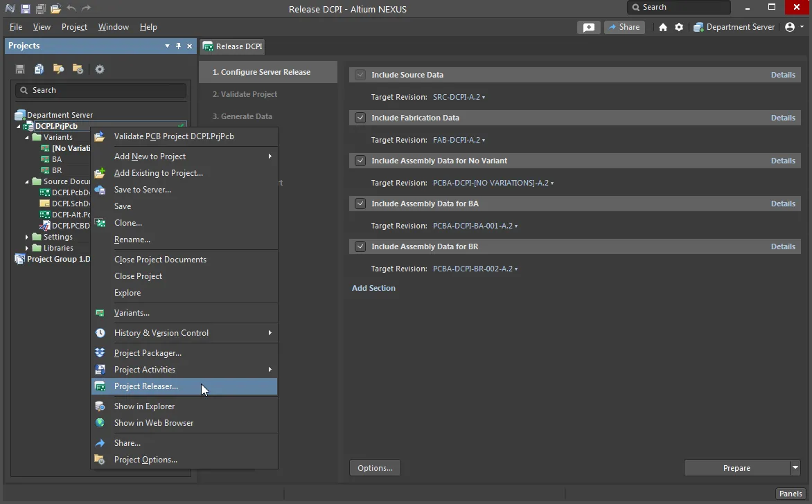
Task: Click the History & Version Control clock icon
Action: [100, 333]
